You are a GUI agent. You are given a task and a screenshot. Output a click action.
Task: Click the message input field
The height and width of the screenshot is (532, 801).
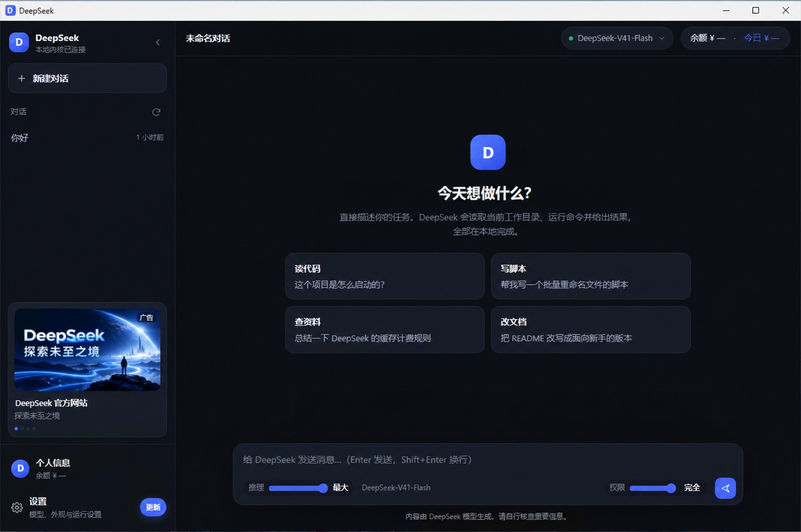point(488,460)
